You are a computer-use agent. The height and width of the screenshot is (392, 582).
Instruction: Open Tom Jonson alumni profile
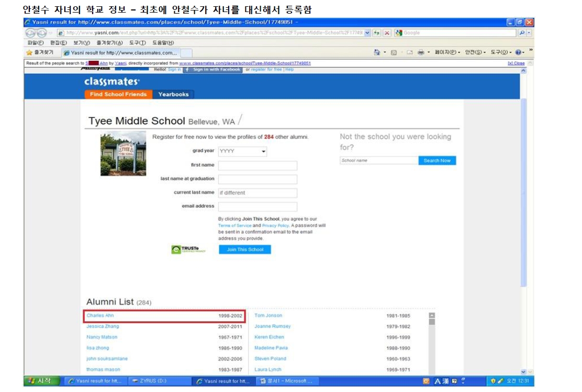point(268,316)
